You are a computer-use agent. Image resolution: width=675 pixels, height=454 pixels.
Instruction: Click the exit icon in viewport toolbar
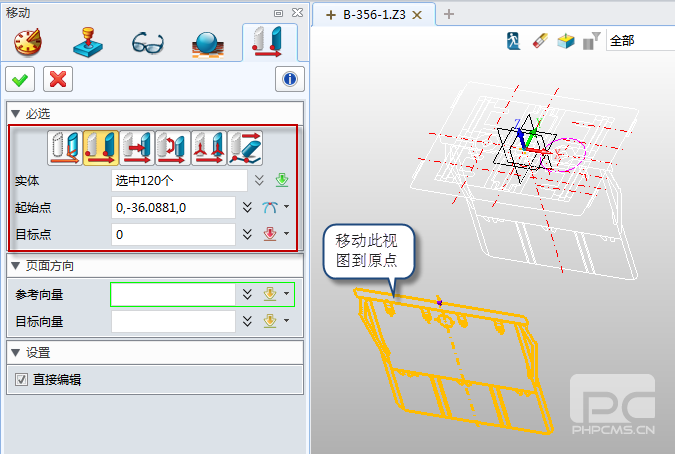click(x=513, y=41)
